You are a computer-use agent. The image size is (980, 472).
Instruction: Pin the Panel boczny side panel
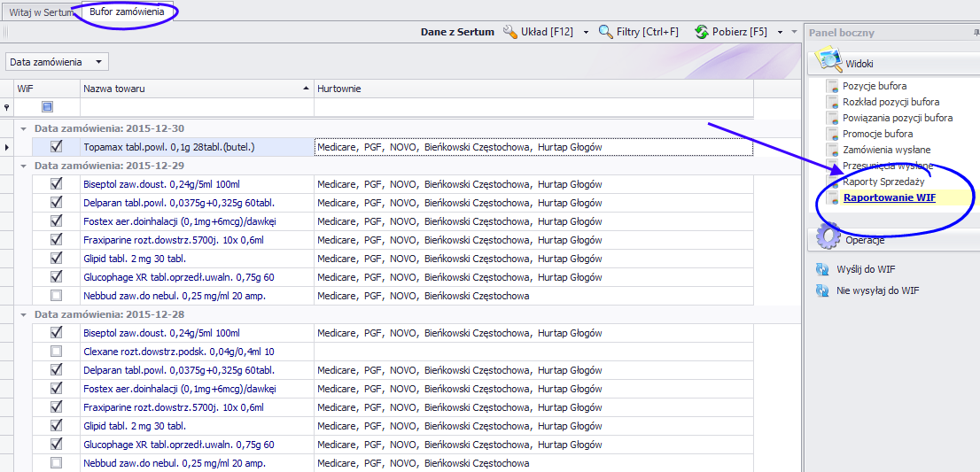tap(976, 33)
